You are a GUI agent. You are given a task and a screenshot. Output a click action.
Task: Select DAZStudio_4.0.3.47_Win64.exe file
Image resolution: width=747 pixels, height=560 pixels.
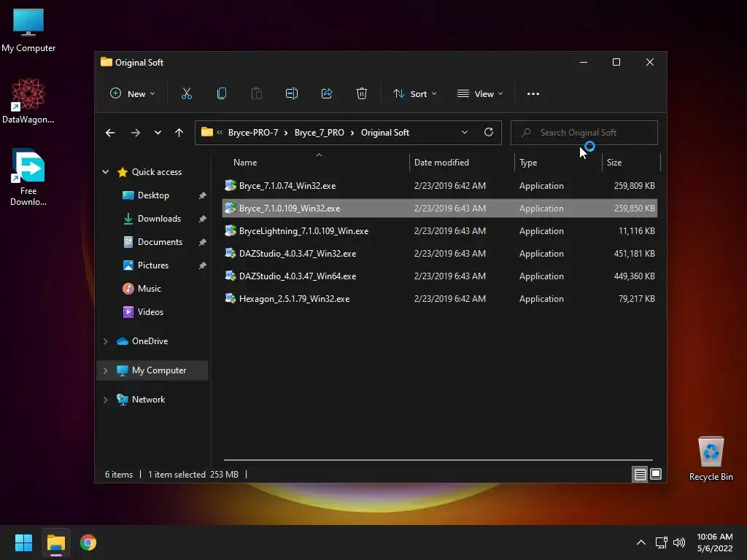pos(440,276)
